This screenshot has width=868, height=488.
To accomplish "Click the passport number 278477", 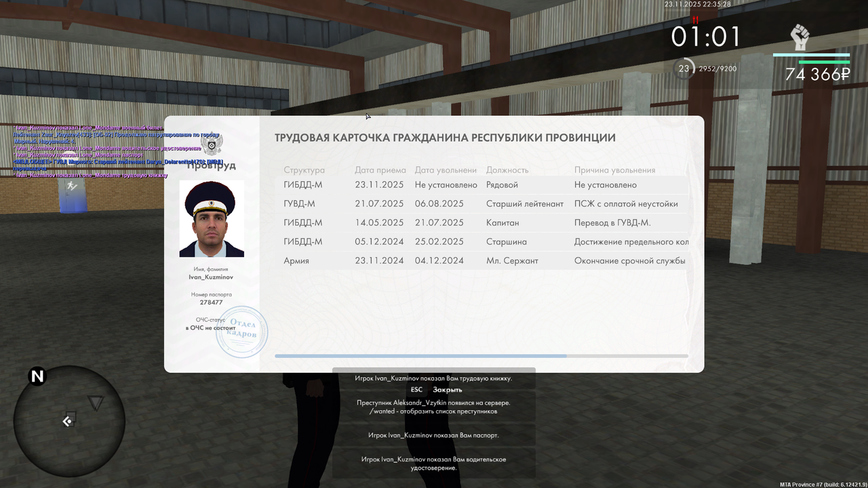I will coord(211,303).
